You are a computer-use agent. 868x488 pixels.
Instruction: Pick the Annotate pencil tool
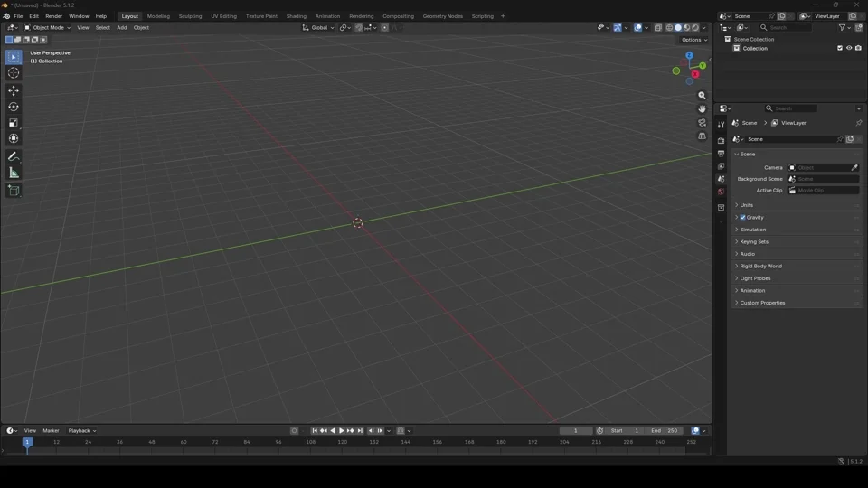[14, 157]
